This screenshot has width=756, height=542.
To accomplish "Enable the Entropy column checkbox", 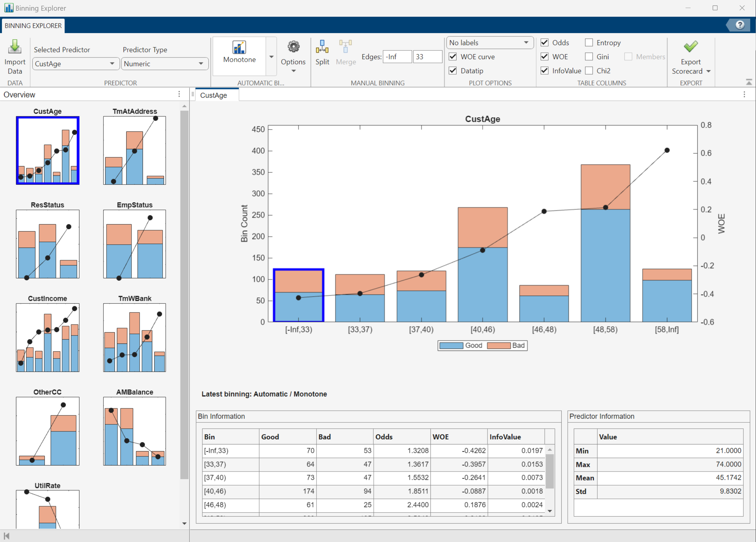I will (589, 42).
